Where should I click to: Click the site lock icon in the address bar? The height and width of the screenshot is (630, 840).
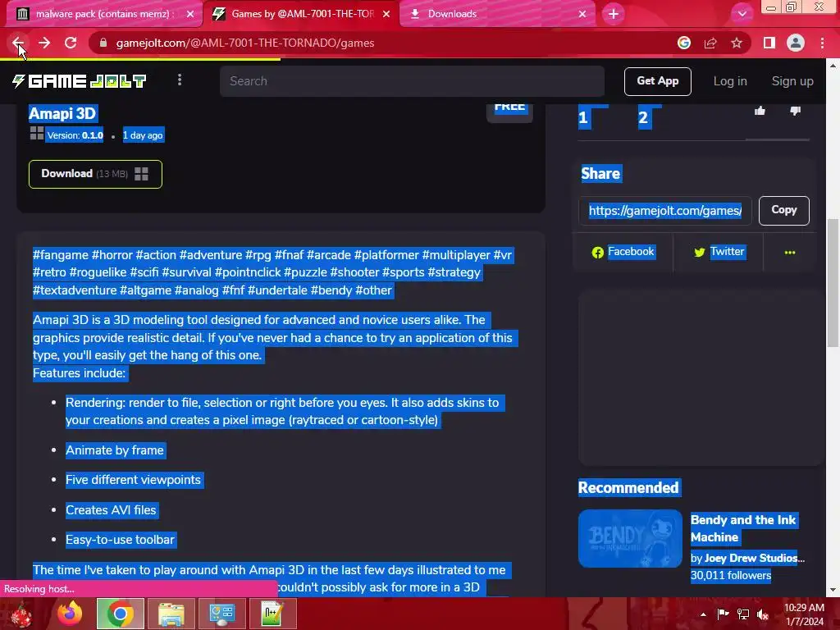point(103,43)
